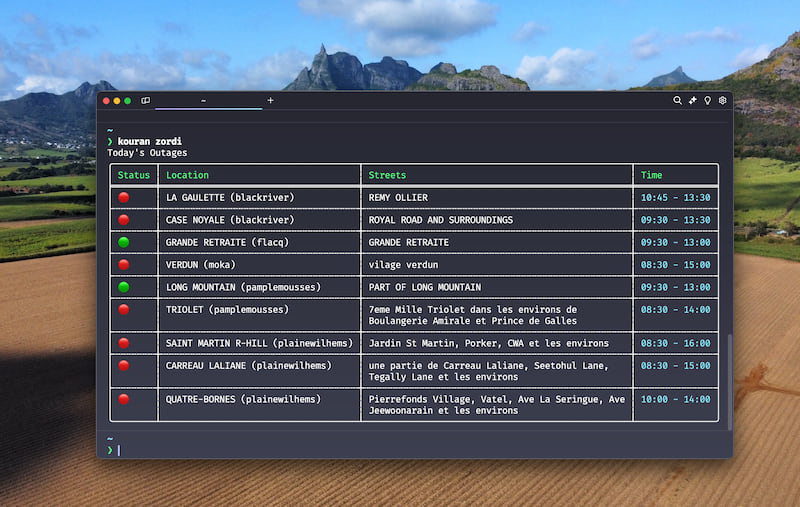Click red status dot for LA GAULETTE

[124, 197]
